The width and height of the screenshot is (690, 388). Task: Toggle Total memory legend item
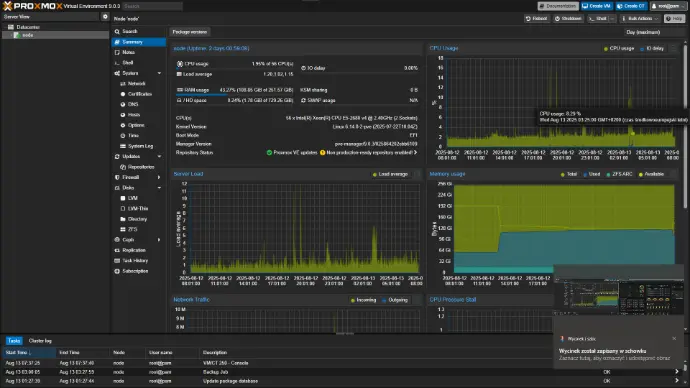[x=569, y=175]
